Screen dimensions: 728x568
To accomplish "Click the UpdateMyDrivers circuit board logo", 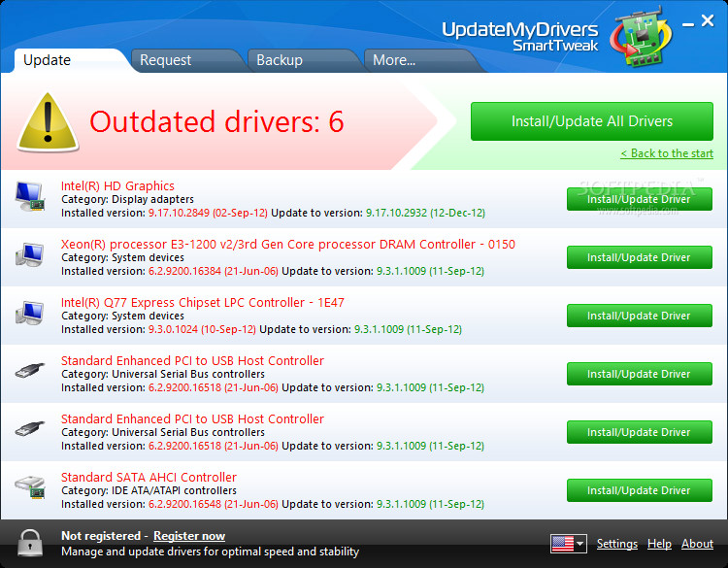I will coord(642,36).
